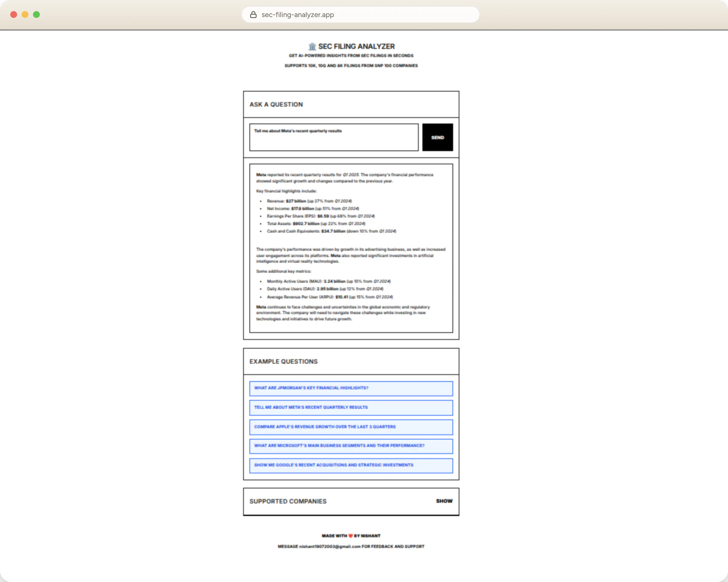728x582 pixels.
Task: Click the SEC FILING ANALYZER title
Action: coord(356,46)
